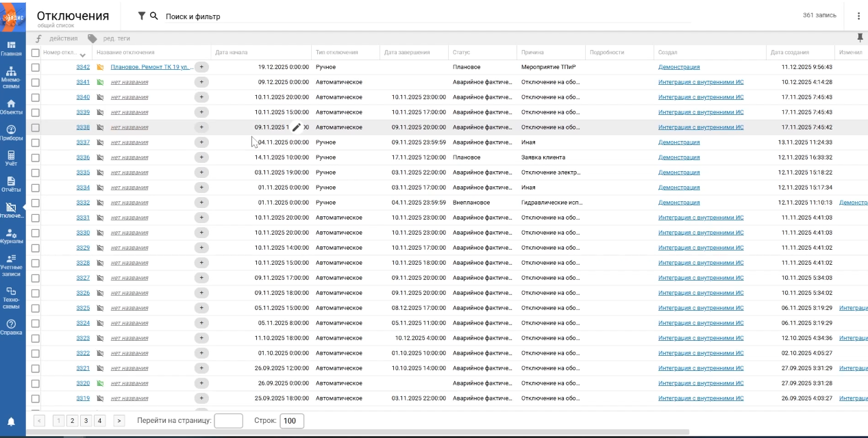Click the Перейти на страницу input field
The height and width of the screenshot is (438, 868).
tap(228, 421)
